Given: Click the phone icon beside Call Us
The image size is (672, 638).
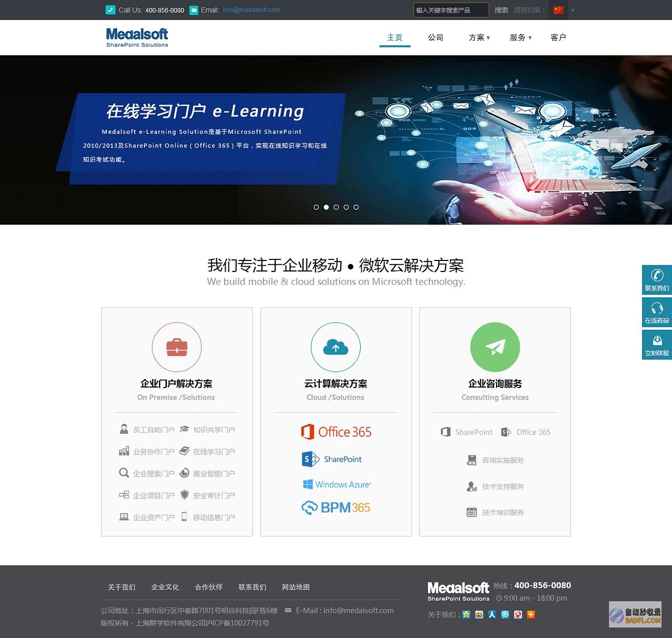Looking at the screenshot, I should (110, 9).
